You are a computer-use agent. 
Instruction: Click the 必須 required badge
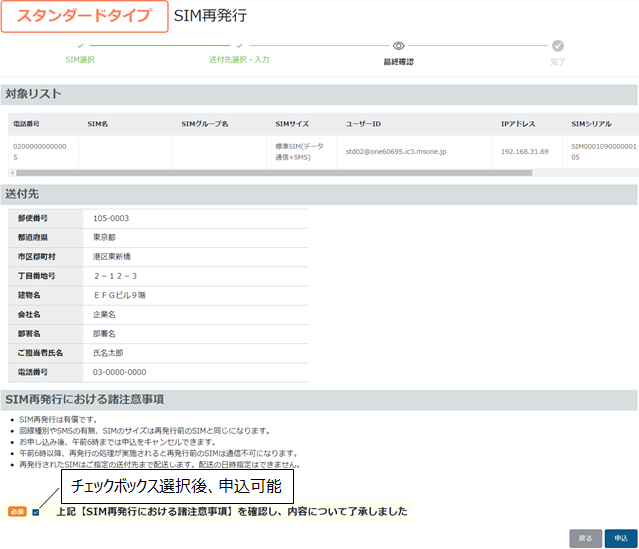point(17,512)
